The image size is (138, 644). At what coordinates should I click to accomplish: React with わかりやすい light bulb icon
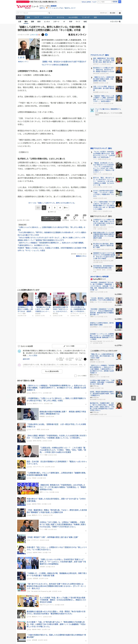coord(74,218)
